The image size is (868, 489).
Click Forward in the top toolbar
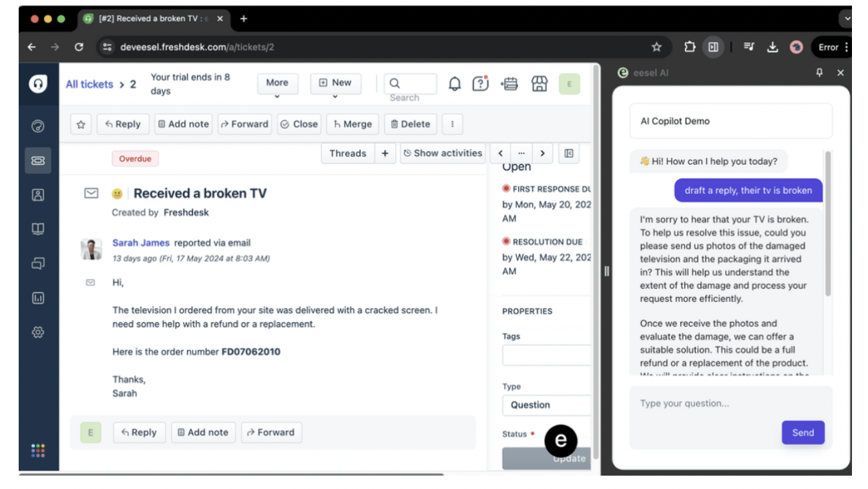pos(245,124)
